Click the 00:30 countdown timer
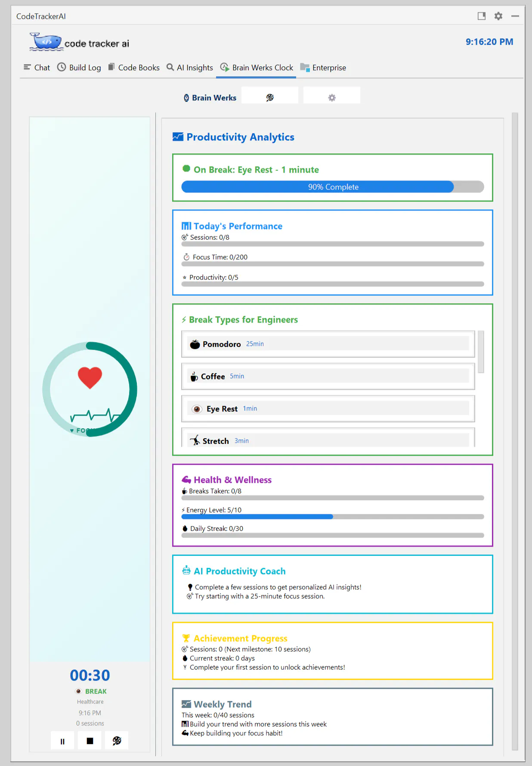Viewport: 532px width, 766px height. pos(90,675)
